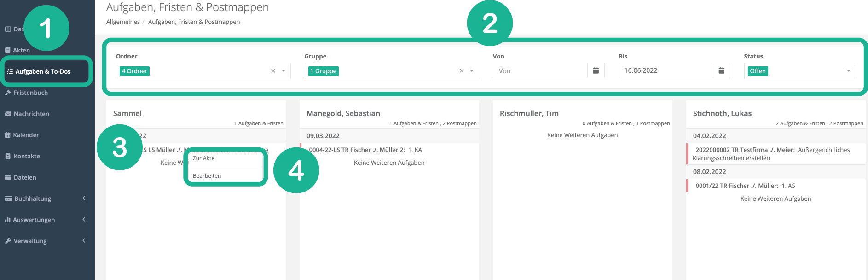Choose 'Bearbeiten' from the context menu

[x=207, y=176]
